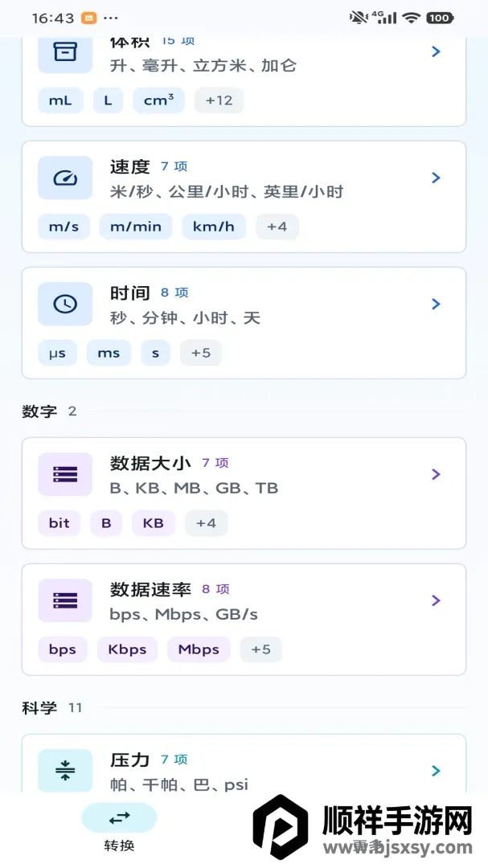Open the chevron on the 体积 card
This screenshot has height=868, width=488.
point(436,51)
